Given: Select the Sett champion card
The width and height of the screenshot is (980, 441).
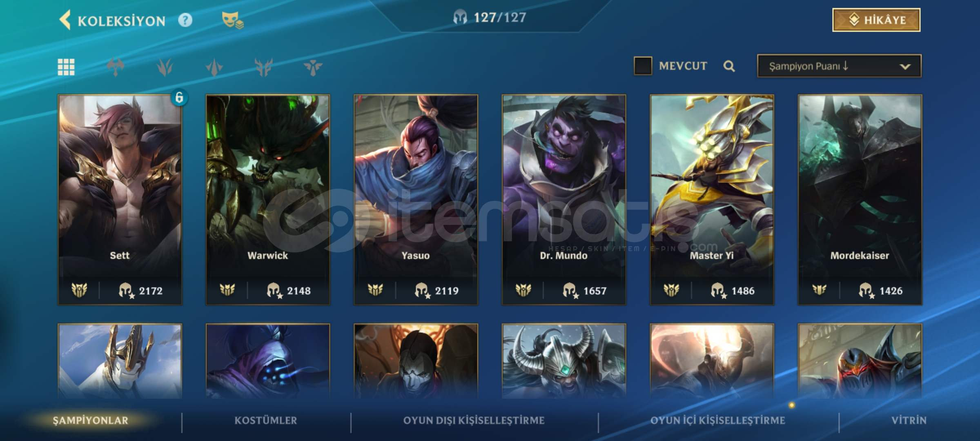Looking at the screenshot, I should [120, 200].
